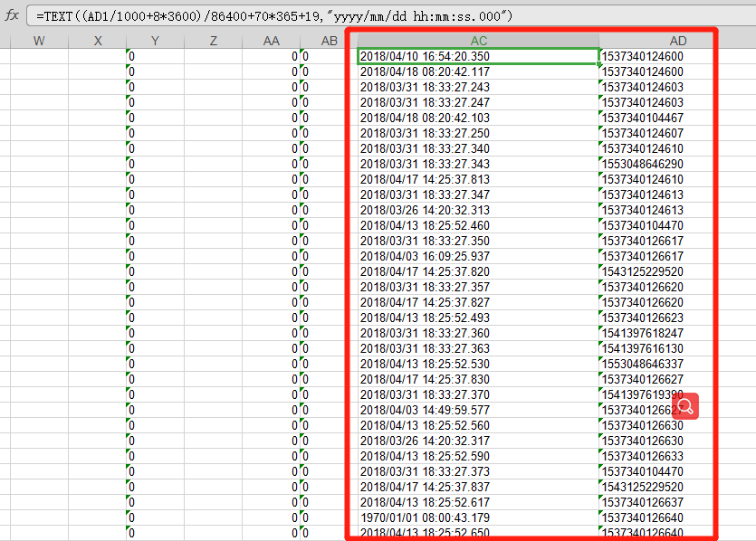Select timestamp cell 1537340126633

click(677, 456)
